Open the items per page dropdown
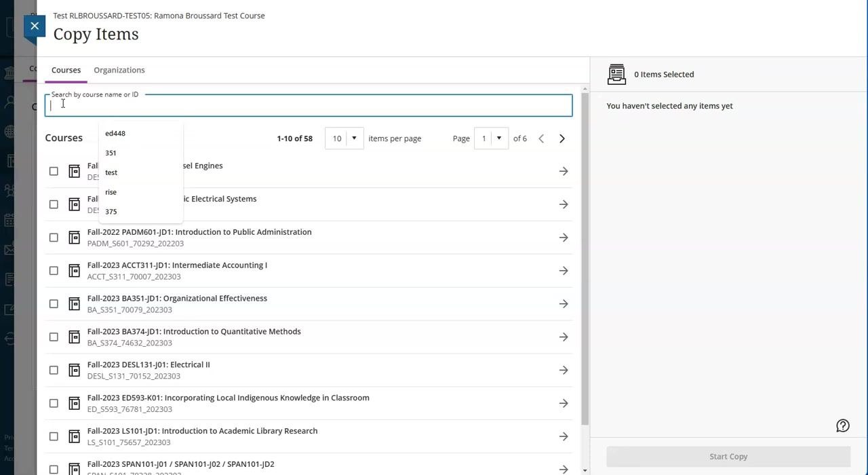 [x=344, y=138]
